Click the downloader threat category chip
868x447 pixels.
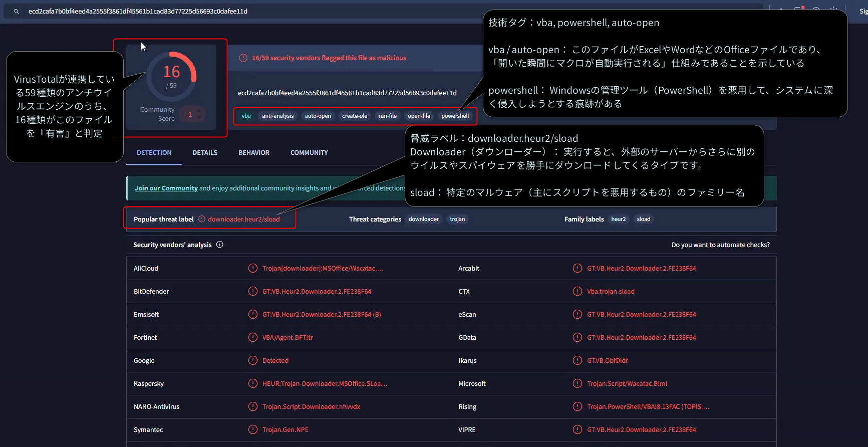click(x=423, y=219)
